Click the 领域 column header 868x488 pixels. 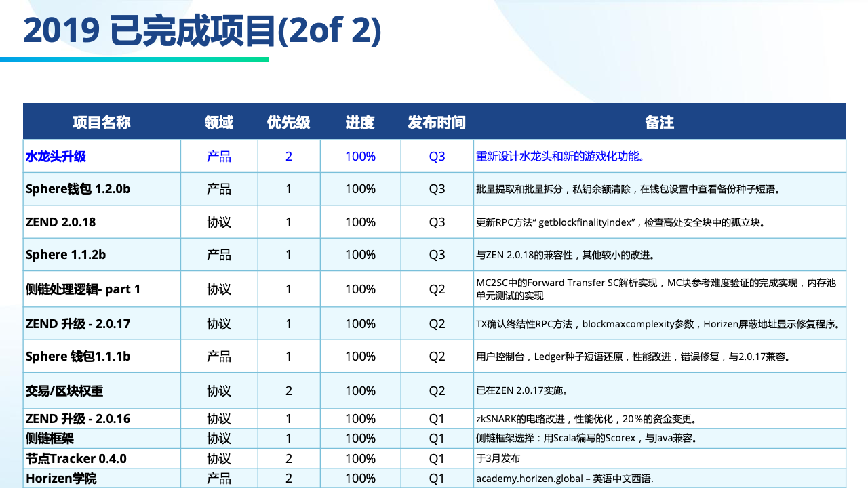(x=219, y=122)
